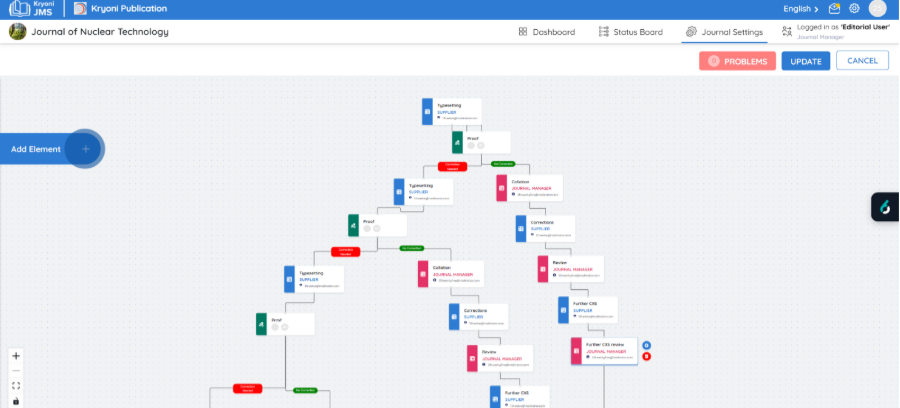Click the Add Element label
900x408 pixels.
[x=36, y=149]
